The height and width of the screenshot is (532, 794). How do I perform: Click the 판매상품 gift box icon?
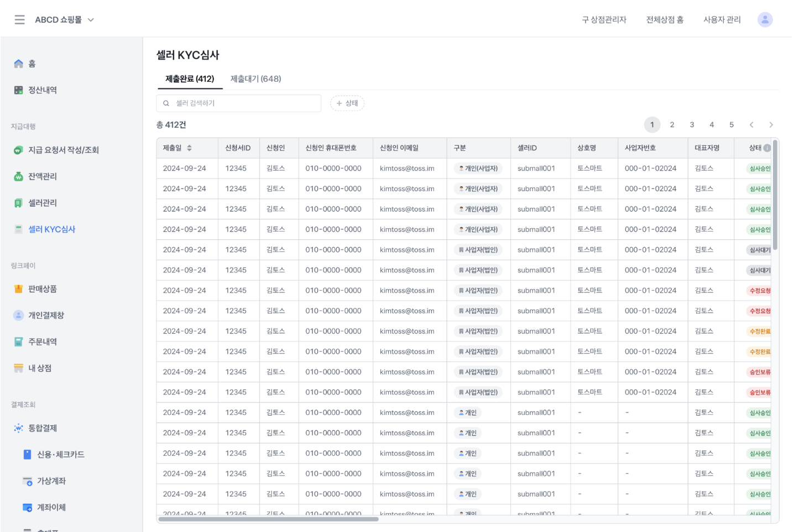19,289
